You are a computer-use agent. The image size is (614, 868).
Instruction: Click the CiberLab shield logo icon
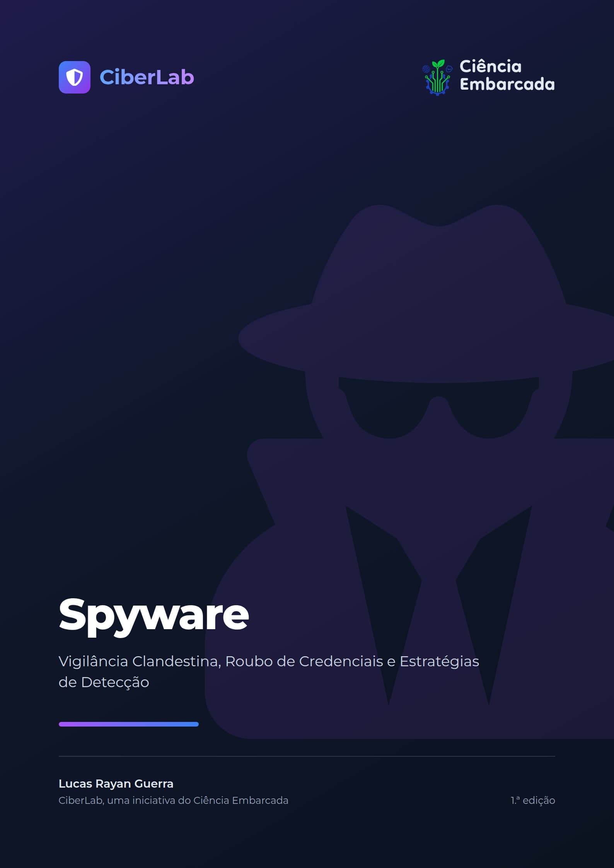(75, 77)
